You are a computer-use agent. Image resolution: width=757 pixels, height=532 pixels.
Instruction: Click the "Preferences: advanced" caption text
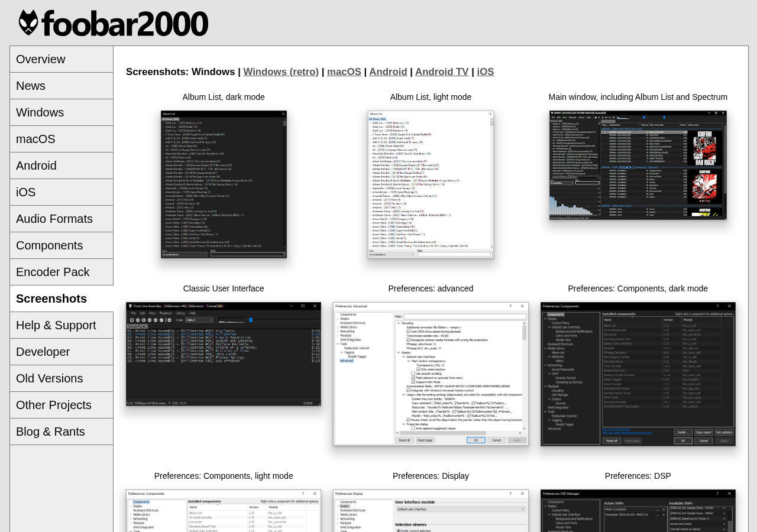[x=431, y=288]
